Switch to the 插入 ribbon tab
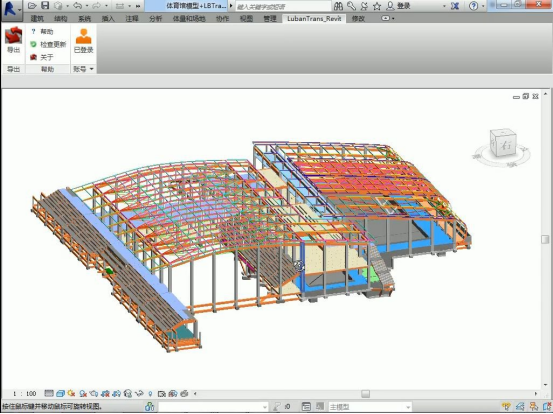The image size is (553, 414). tap(108, 19)
